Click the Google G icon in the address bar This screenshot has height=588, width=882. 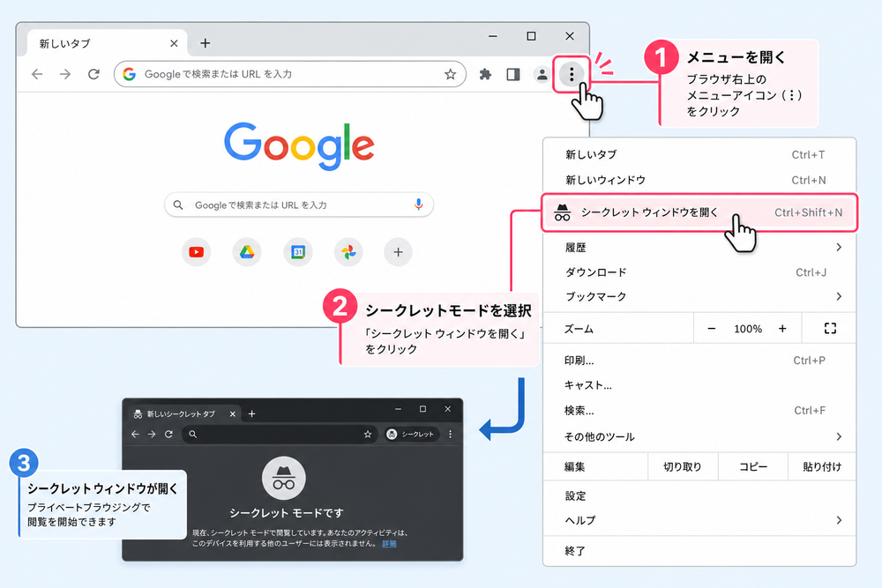point(130,74)
